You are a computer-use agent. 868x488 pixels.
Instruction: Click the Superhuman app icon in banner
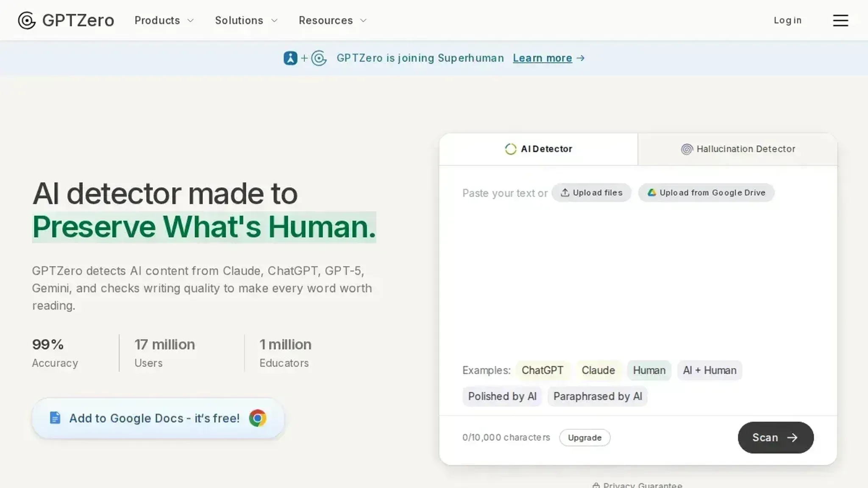point(290,58)
